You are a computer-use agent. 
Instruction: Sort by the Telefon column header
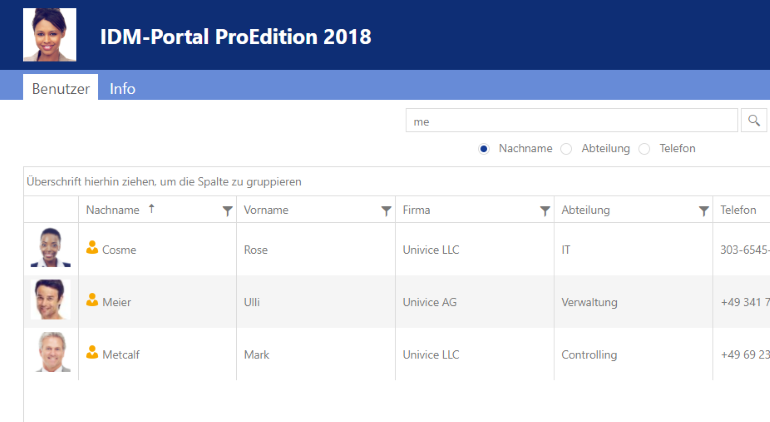[x=738, y=210]
